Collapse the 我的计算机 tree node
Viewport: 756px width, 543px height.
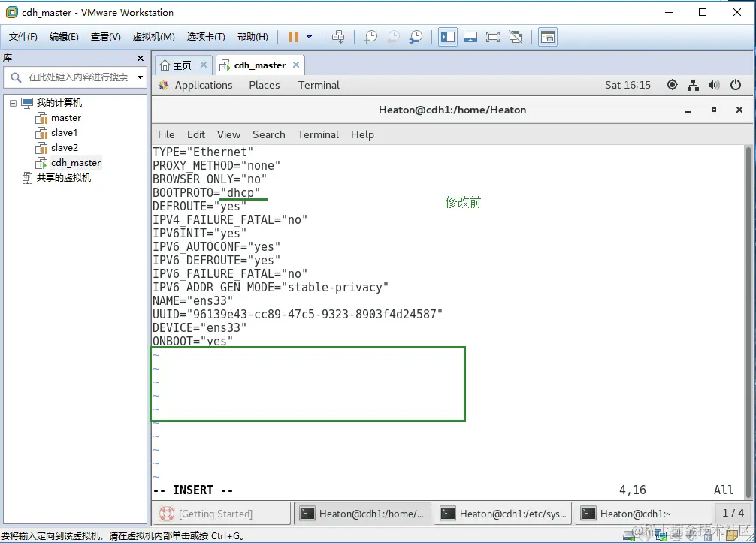[x=13, y=103]
